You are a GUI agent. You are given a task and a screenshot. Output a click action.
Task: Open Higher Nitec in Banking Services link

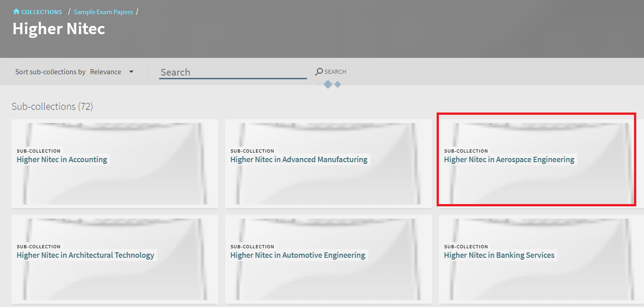(x=499, y=255)
